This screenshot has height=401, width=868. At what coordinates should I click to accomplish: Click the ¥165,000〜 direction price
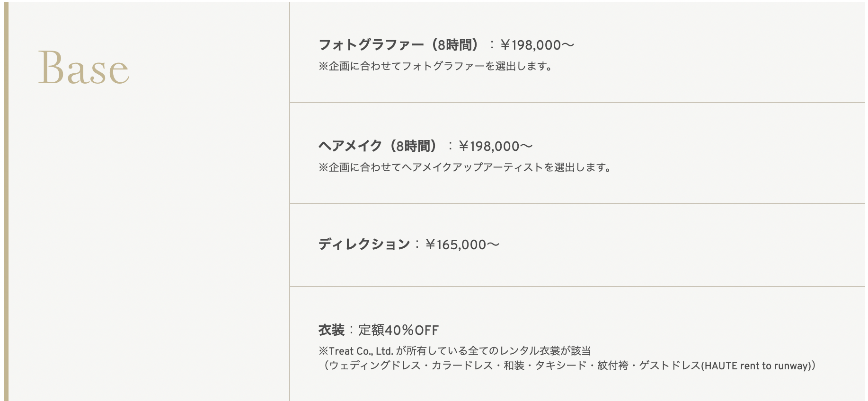click(462, 244)
